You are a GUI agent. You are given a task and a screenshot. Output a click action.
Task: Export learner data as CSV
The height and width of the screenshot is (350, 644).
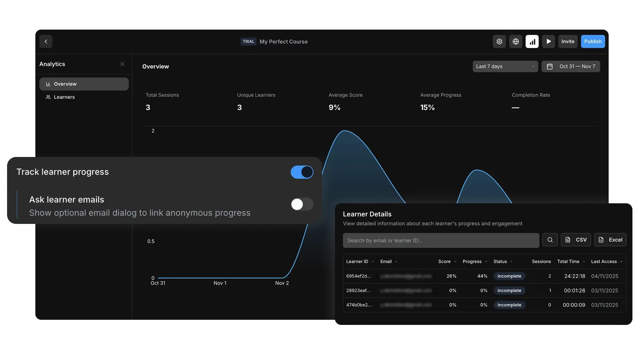click(x=576, y=240)
